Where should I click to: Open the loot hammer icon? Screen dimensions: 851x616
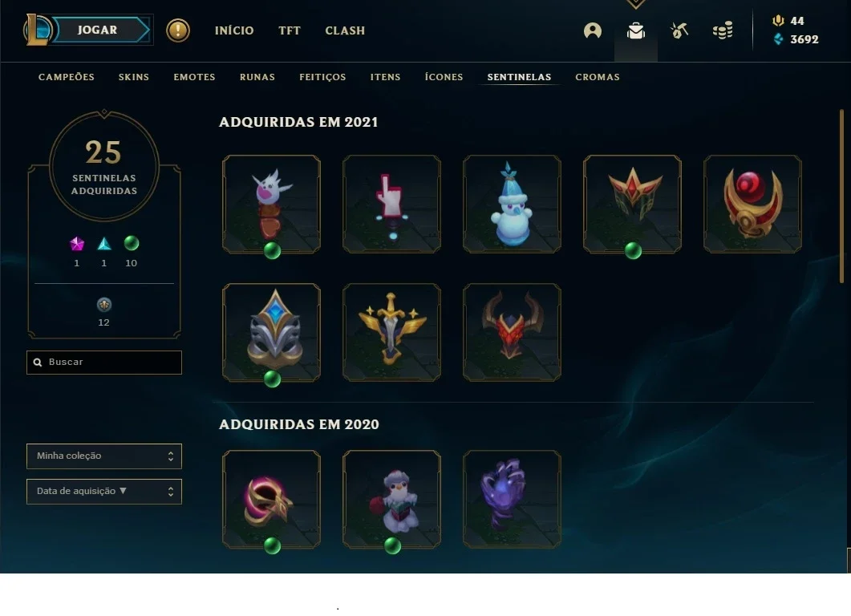[x=679, y=30]
